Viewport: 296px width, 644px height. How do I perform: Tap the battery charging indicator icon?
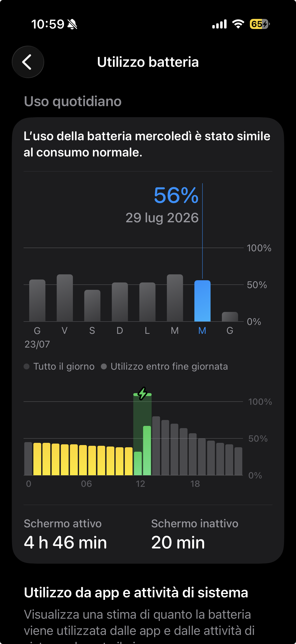tap(260, 24)
